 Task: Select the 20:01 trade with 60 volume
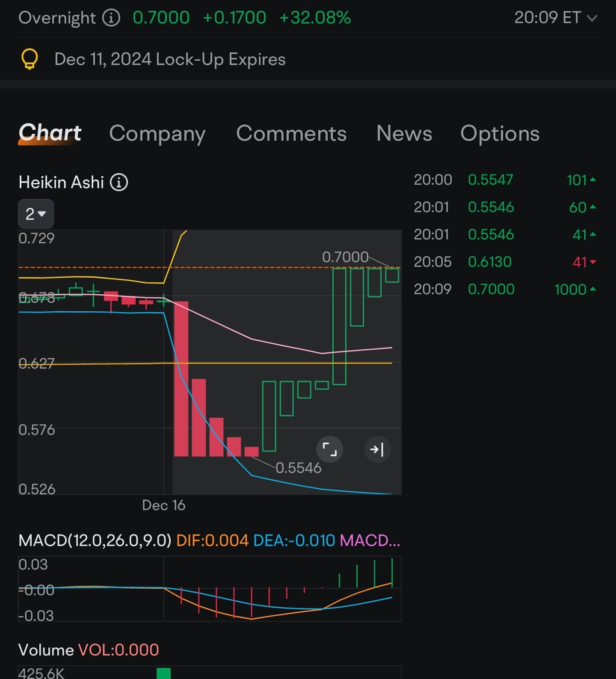(505, 207)
